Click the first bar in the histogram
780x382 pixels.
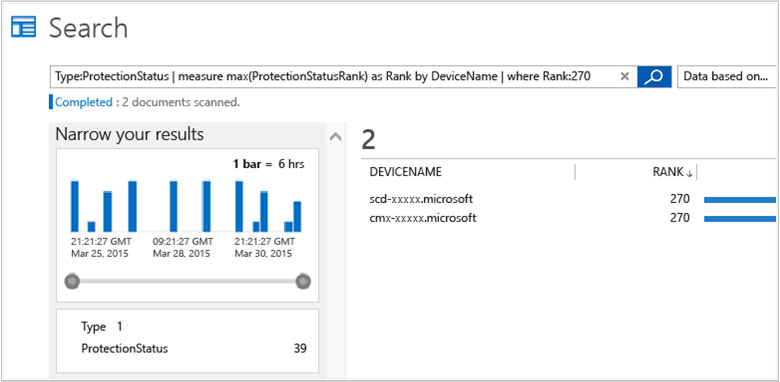pyautogui.click(x=75, y=205)
